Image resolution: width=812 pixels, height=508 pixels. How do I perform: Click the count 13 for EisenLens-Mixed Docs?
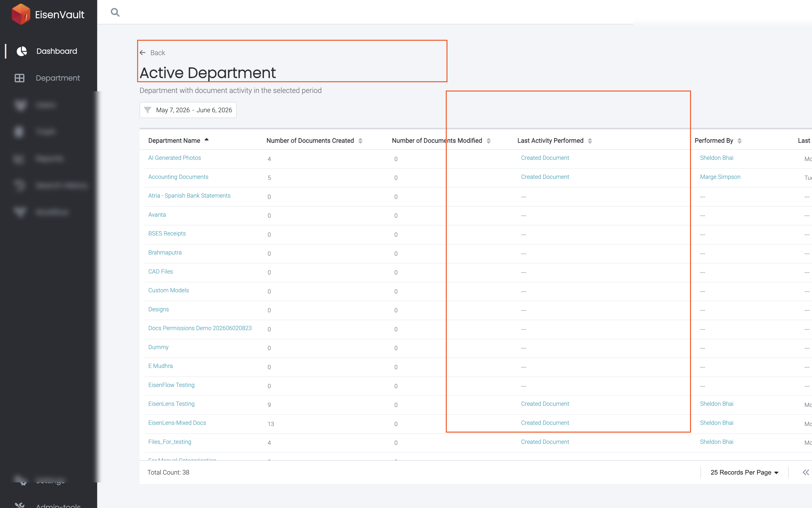(x=271, y=424)
